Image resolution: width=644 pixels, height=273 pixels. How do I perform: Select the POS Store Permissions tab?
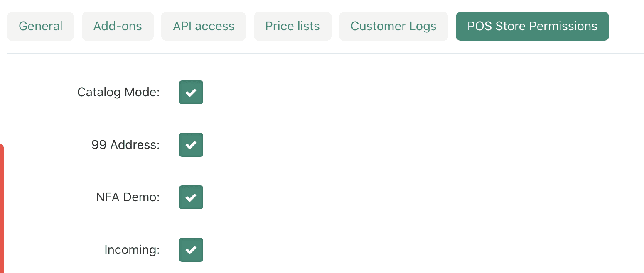(x=532, y=26)
